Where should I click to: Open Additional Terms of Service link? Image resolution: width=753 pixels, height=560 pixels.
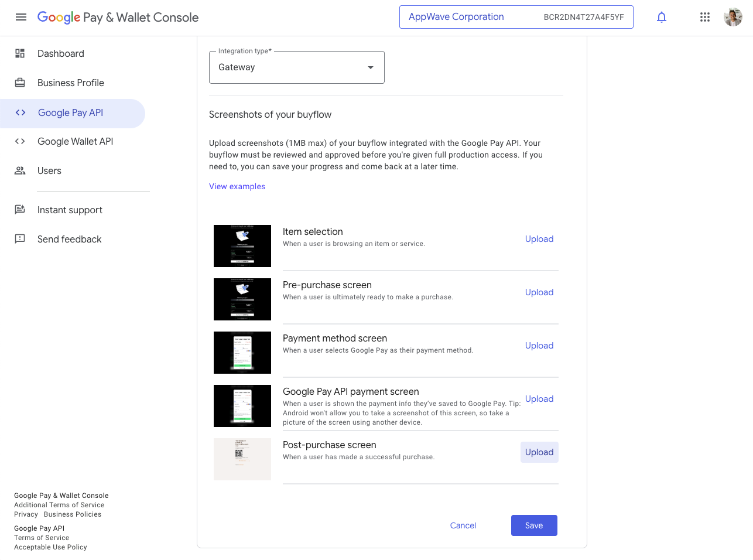point(59,505)
